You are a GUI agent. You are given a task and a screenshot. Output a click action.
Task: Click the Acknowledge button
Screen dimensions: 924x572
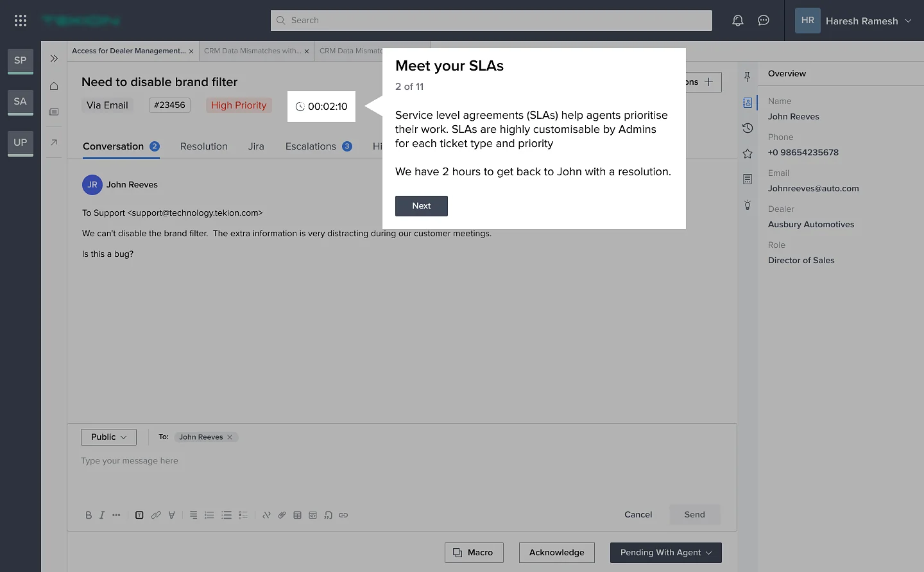[x=557, y=553]
